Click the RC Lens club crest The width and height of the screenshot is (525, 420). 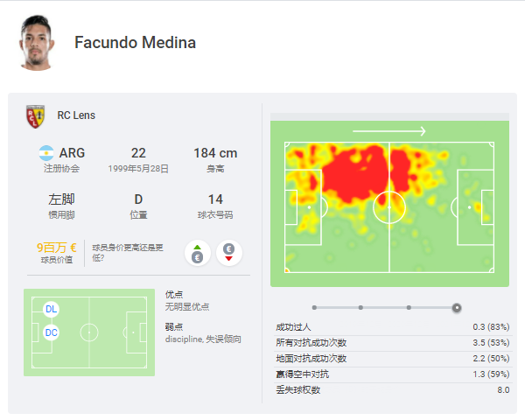point(36,115)
